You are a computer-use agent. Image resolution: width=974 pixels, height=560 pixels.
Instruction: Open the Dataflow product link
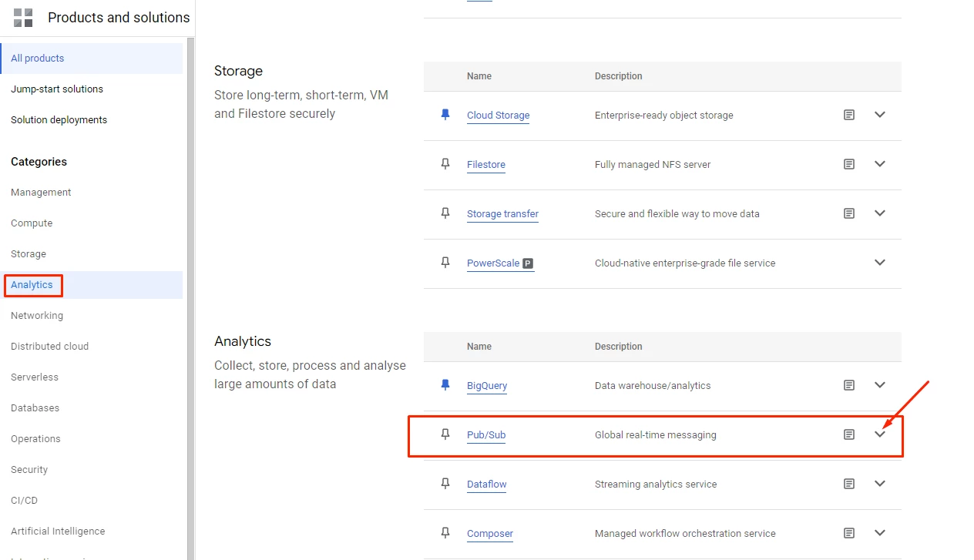click(486, 485)
